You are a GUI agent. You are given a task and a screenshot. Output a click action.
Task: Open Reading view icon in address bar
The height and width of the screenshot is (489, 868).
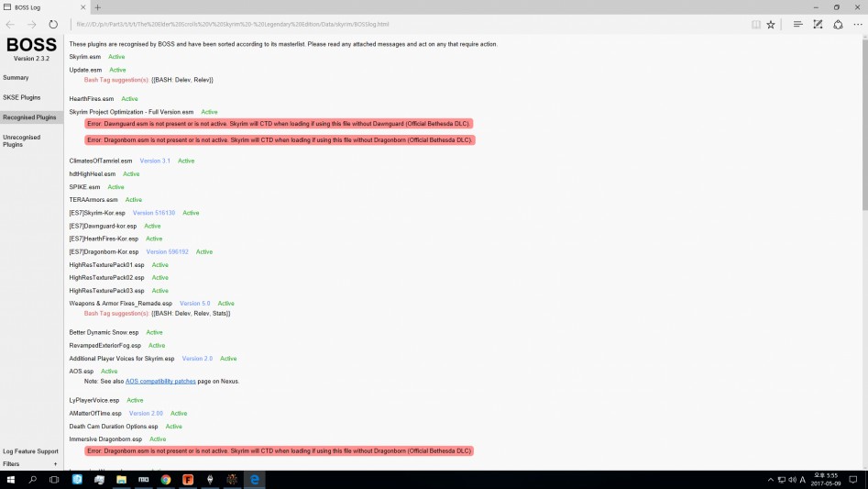(x=755, y=25)
